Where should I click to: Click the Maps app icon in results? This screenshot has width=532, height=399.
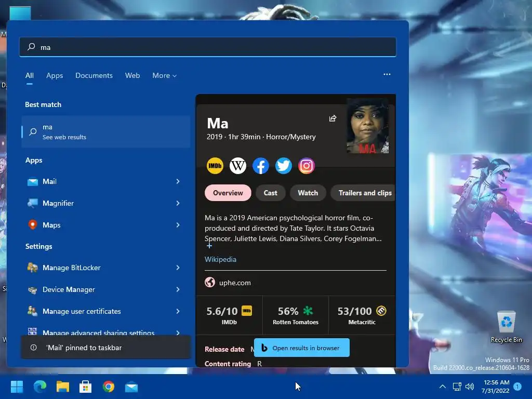pos(33,225)
